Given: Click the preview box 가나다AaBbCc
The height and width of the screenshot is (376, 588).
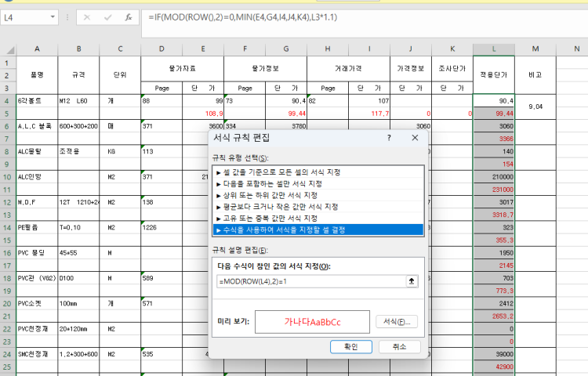Looking at the screenshot, I should tap(312, 322).
